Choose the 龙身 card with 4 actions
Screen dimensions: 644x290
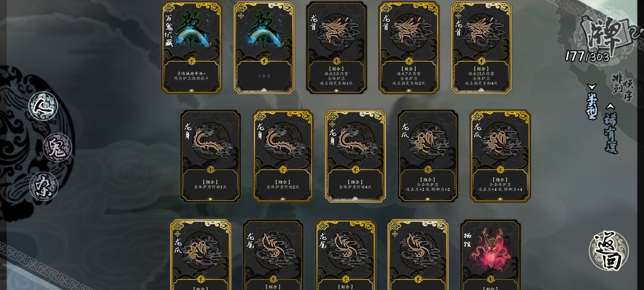pyautogui.click(x=355, y=156)
